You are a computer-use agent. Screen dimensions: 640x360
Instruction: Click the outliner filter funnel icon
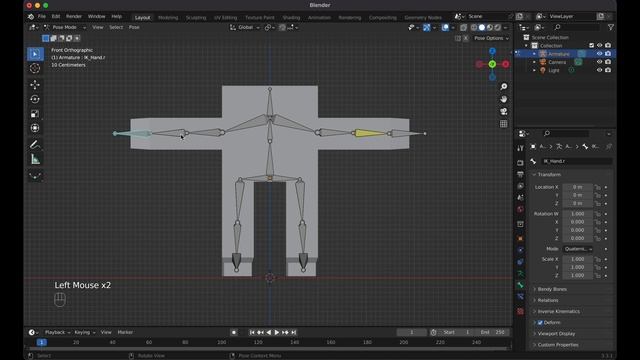pos(611,27)
